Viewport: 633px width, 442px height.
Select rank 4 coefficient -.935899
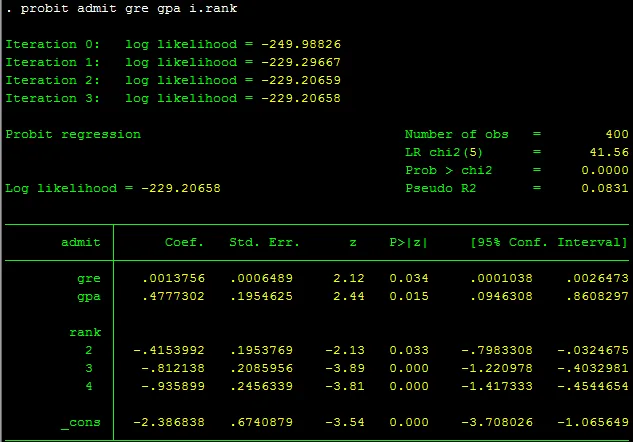pyautogui.click(x=173, y=386)
